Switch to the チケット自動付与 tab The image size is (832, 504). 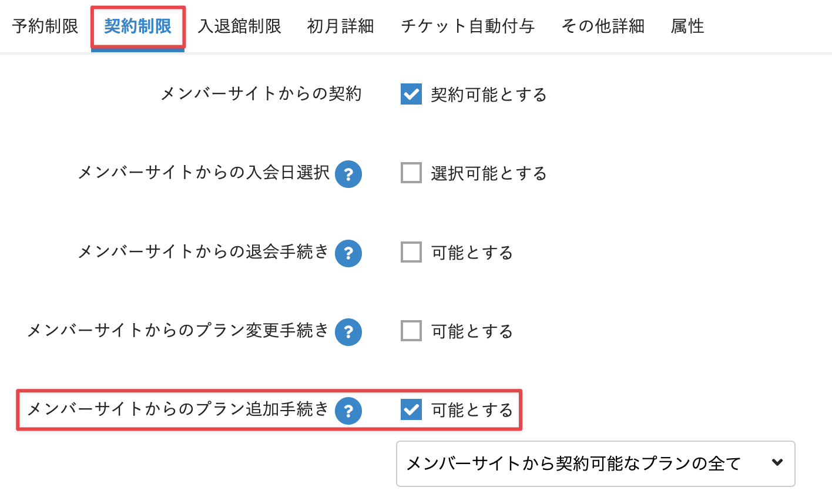point(468,26)
